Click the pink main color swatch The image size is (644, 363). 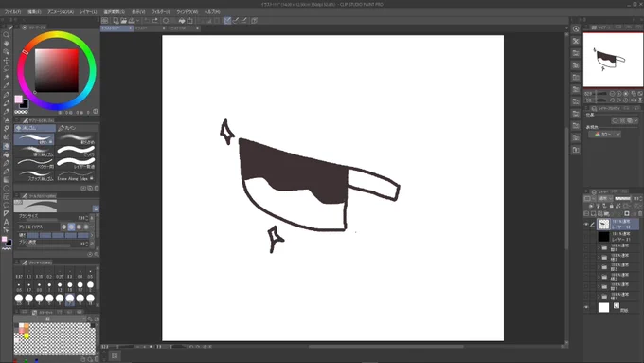(x=19, y=100)
